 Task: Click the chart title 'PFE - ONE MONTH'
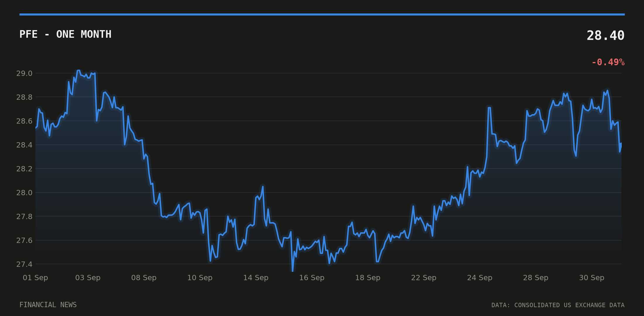(x=65, y=34)
